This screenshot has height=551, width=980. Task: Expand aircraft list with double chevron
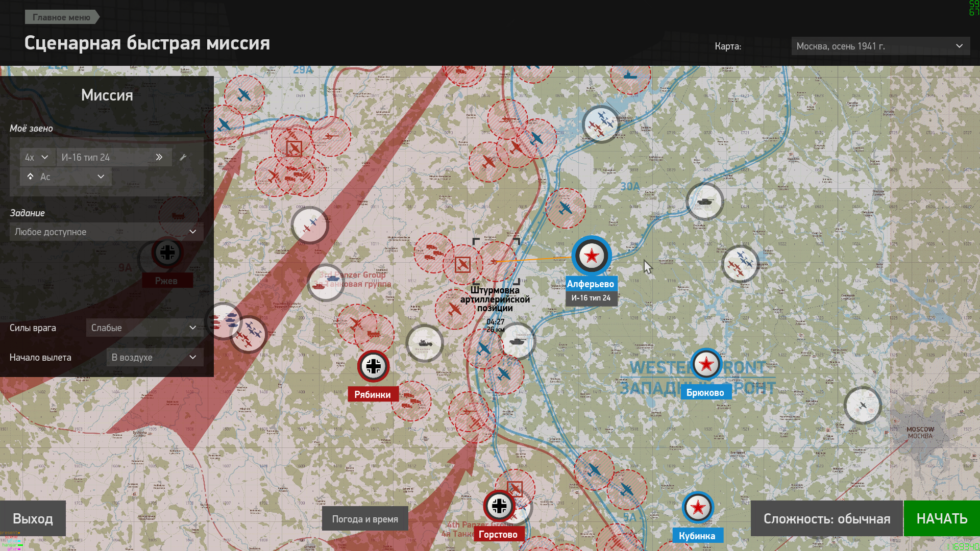[x=159, y=157]
